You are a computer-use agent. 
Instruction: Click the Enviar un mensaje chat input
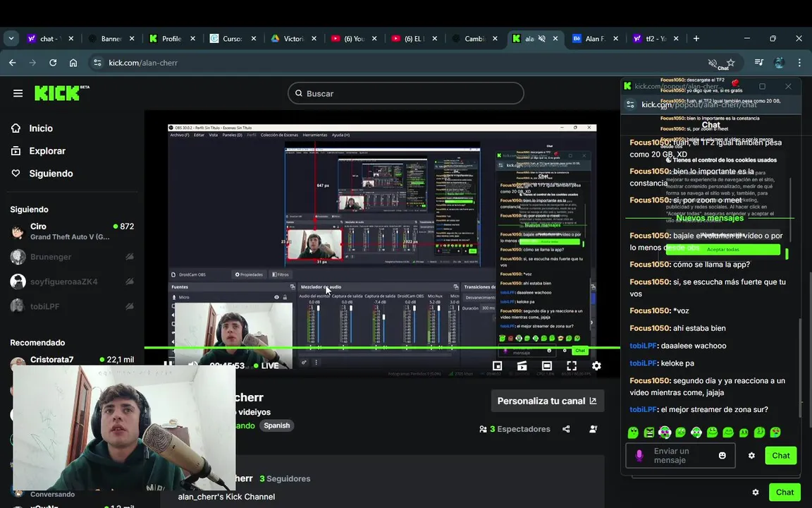click(x=680, y=456)
